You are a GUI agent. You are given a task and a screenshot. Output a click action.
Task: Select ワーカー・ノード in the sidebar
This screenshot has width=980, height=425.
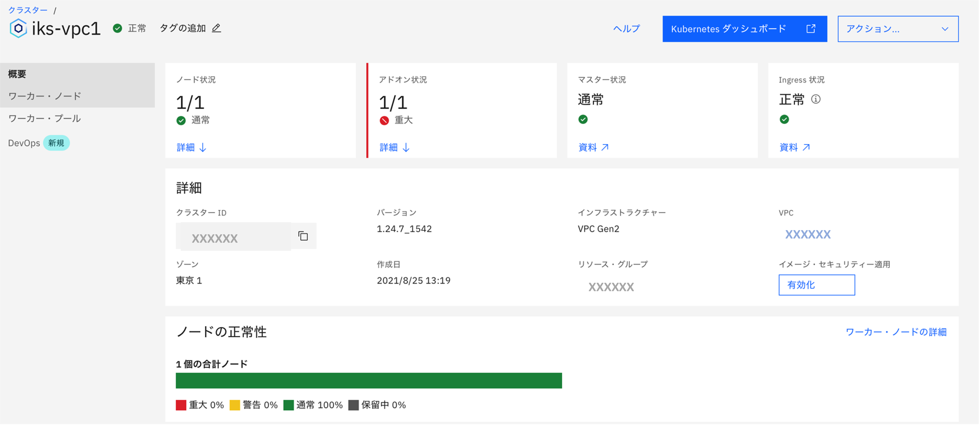(44, 96)
